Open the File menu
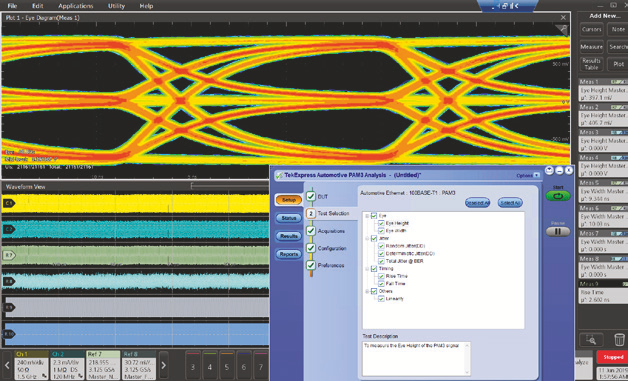Screen dimensions: 628x381 click(x=12, y=6)
